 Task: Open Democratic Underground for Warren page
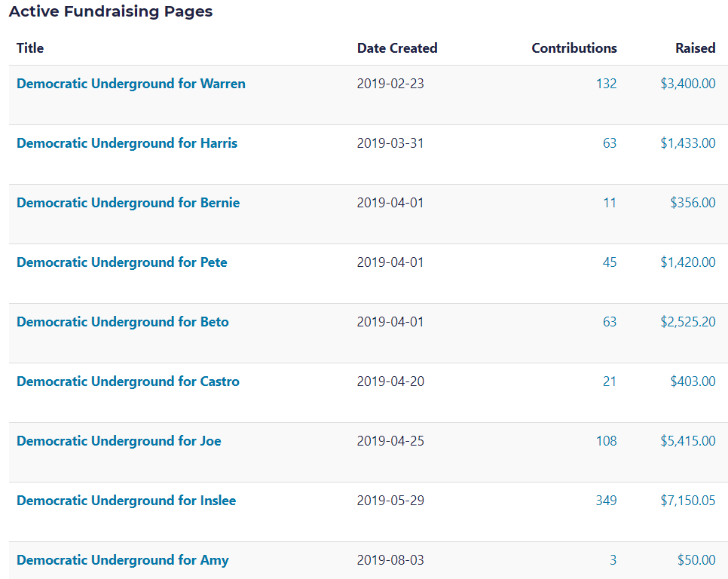(x=130, y=84)
